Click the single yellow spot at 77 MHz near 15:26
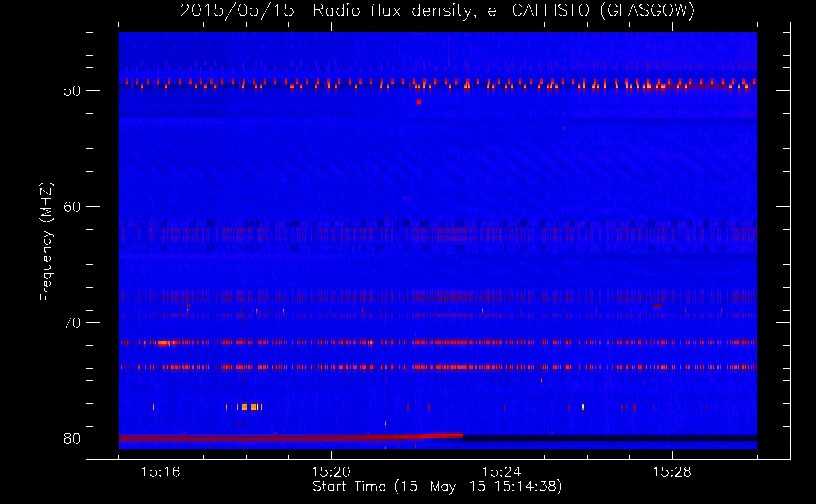816x504 pixels. tap(583, 407)
